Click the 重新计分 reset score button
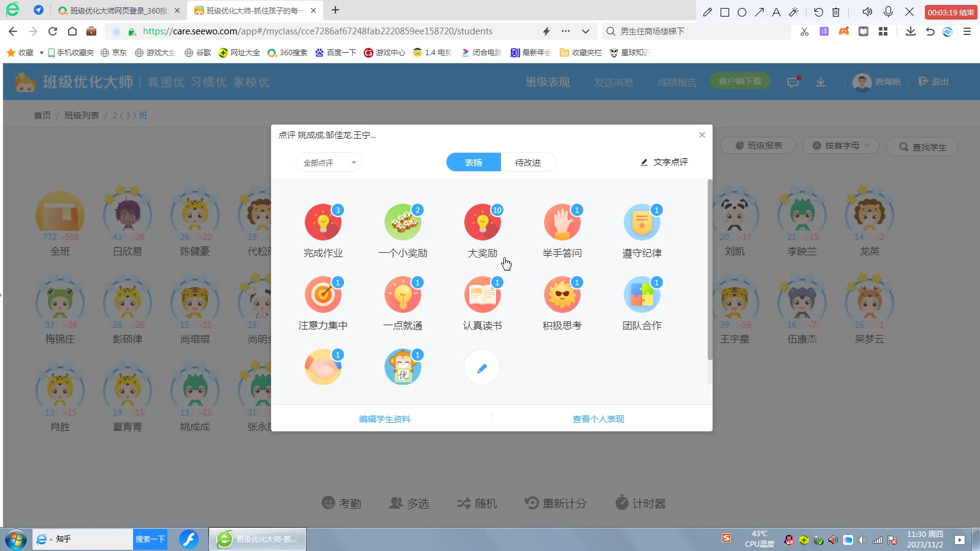The height and width of the screenshot is (551, 980). [556, 503]
